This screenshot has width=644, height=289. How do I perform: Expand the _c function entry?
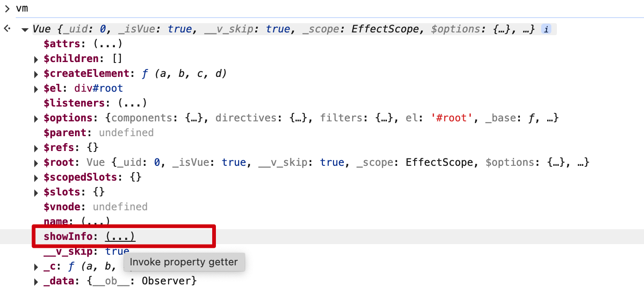36,267
